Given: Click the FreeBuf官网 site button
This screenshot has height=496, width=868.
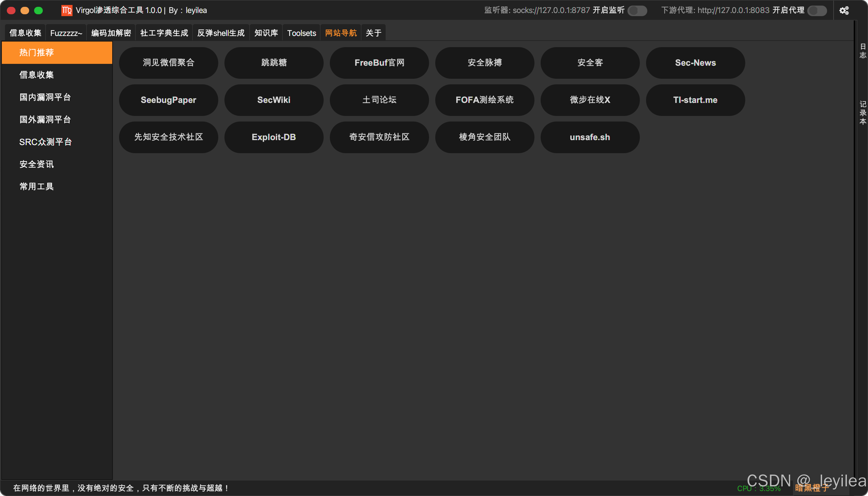Looking at the screenshot, I should click(379, 63).
